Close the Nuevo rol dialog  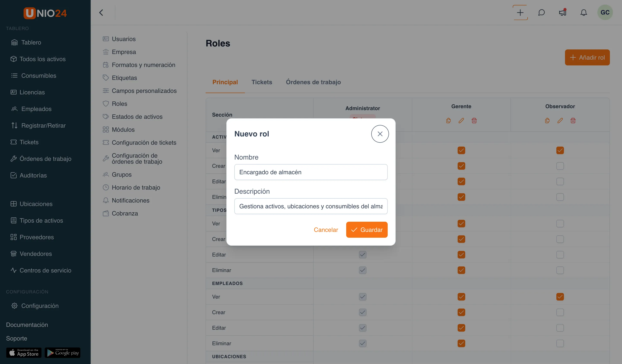380,134
